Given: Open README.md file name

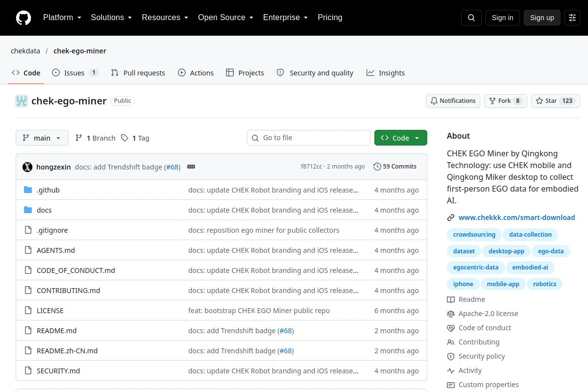Looking at the screenshot, I should (57, 331).
